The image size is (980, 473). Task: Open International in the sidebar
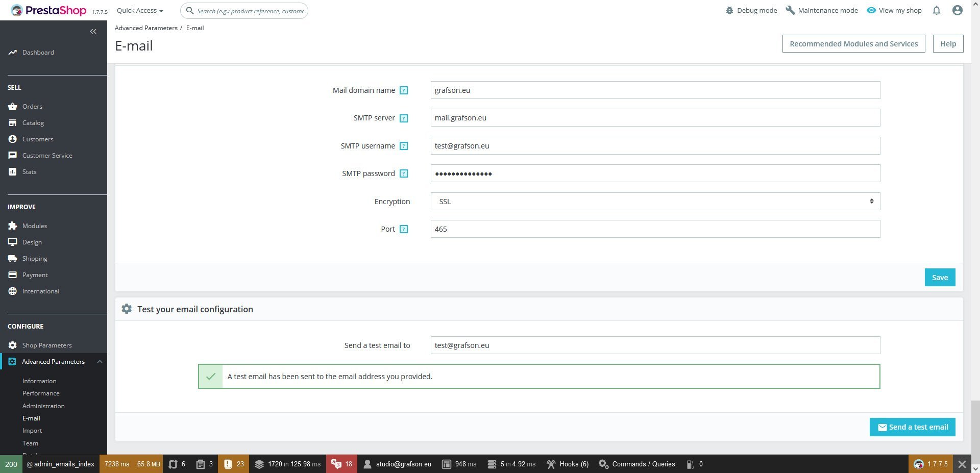[x=41, y=291]
